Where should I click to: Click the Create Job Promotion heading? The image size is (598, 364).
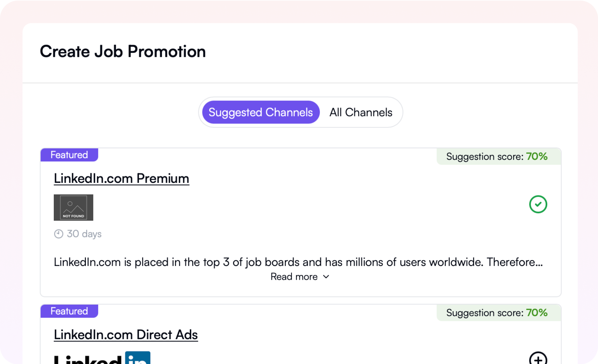click(x=123, y=52)
